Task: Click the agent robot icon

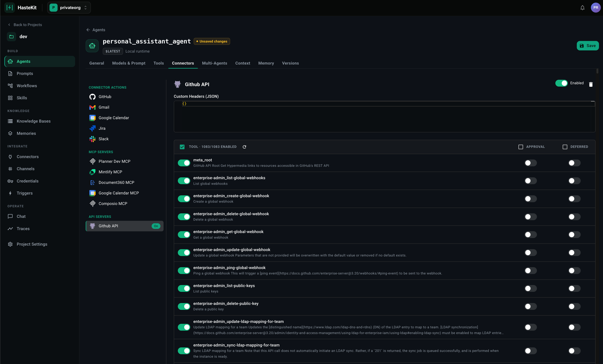Action: click(x=92, y=46)
